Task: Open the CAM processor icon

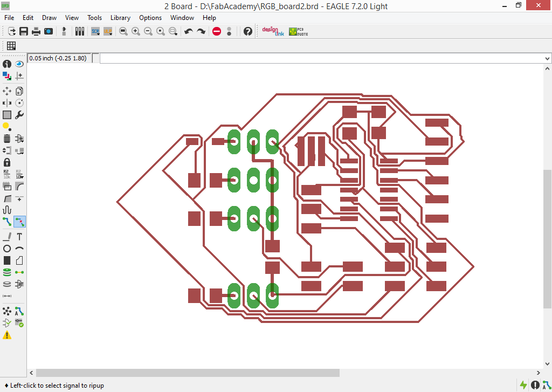Action: (49, 31)
